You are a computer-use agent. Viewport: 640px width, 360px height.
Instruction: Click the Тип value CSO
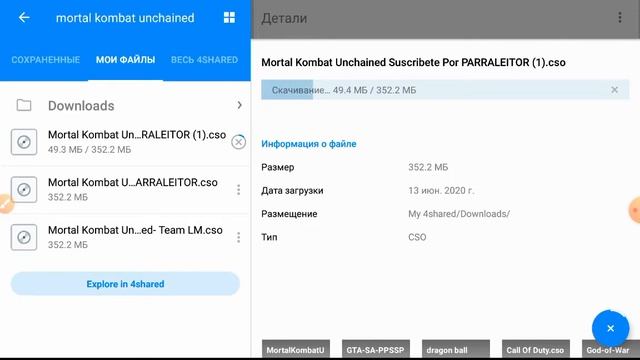(x=417, y=237)
